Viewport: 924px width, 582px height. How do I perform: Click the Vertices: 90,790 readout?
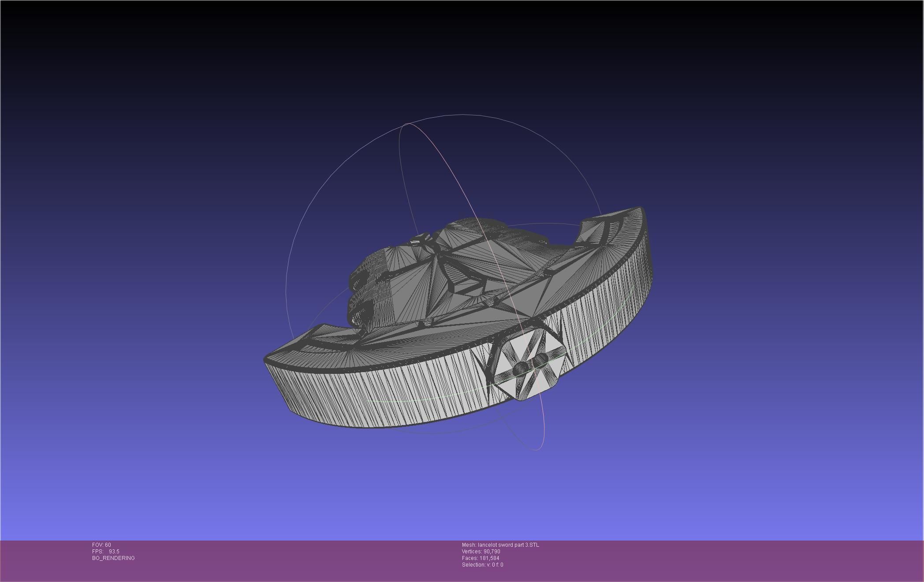[x=481, y=552]
